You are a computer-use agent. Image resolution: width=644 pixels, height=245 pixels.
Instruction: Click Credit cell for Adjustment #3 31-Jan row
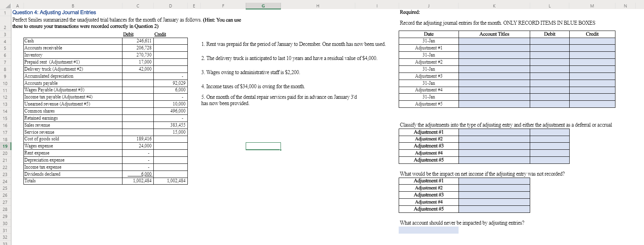point(592,69)
